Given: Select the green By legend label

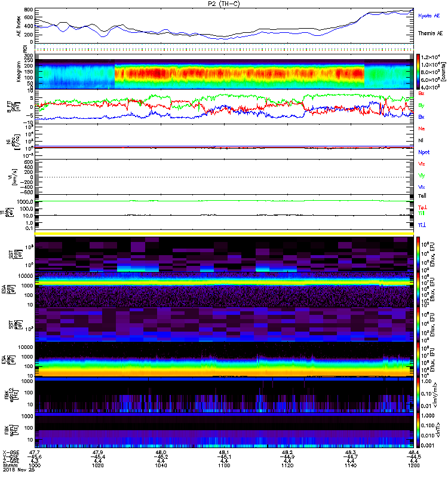Looking at the screenshot, I should [x=421, y=106].
